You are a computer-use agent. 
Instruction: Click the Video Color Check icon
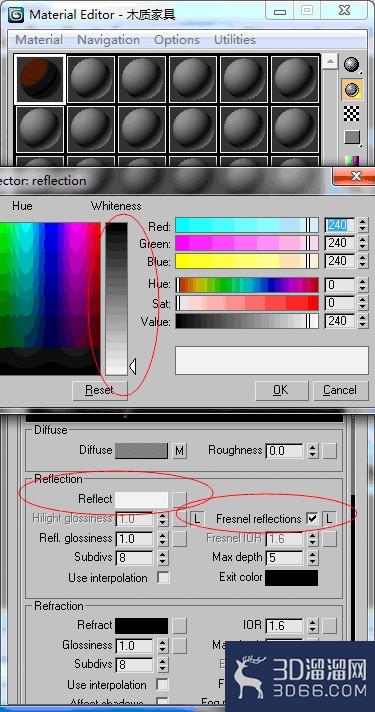[351, 160]
